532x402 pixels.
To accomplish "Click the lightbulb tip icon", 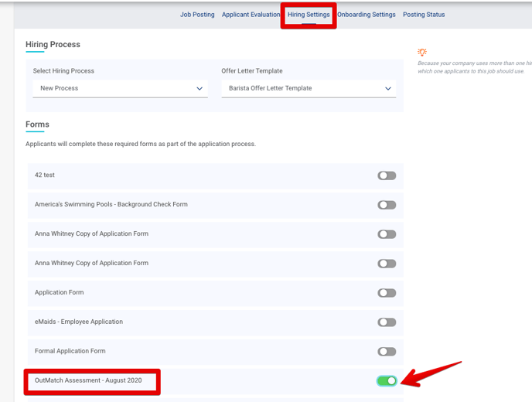I will (x=422, y=53).
